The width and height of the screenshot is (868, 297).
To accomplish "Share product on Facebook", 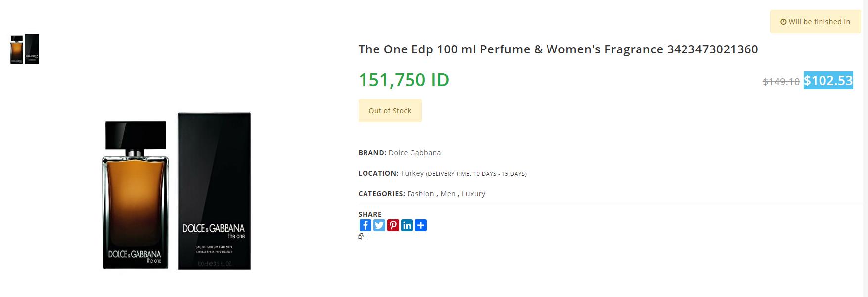I will point(365,225).
